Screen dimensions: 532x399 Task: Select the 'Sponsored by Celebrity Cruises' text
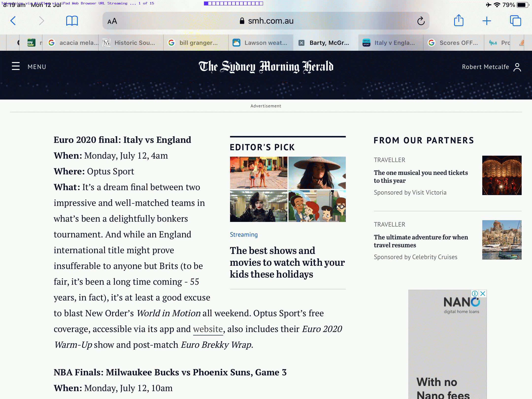[416, 257]
